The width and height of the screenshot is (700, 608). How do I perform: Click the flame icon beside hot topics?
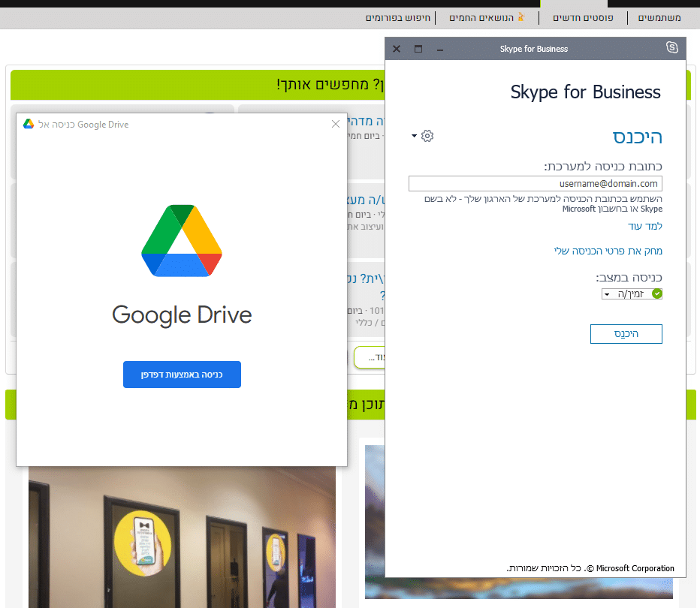click(521, 17)
